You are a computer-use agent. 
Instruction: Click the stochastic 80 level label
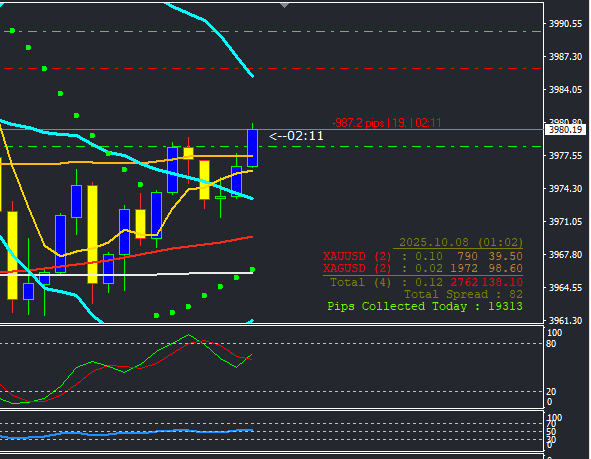[551, 344]
